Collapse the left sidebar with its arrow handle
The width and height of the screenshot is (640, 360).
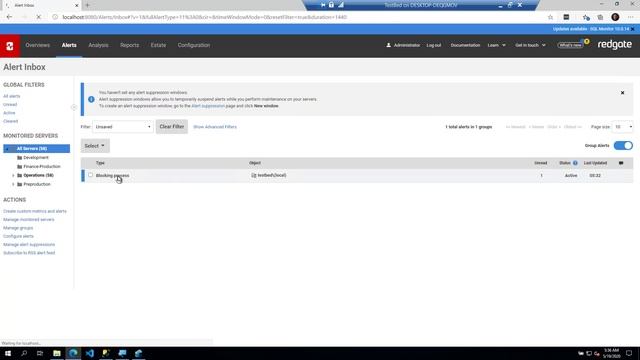pos(74,107)
